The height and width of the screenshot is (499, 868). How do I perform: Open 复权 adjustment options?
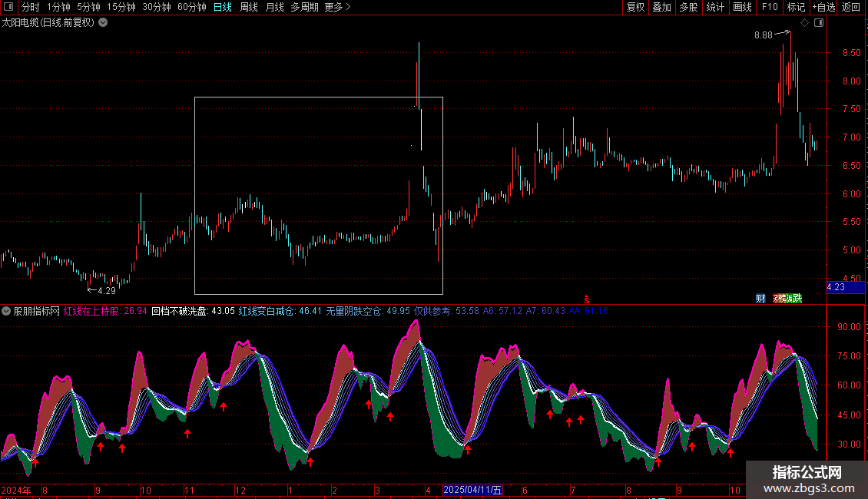tap(635, 7)
